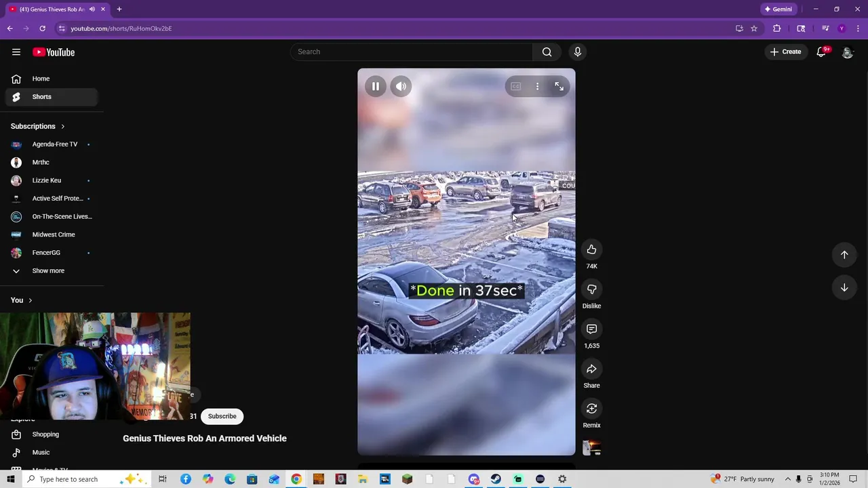
Task: Open Active Self Protection channel
Action: [52, 199]
